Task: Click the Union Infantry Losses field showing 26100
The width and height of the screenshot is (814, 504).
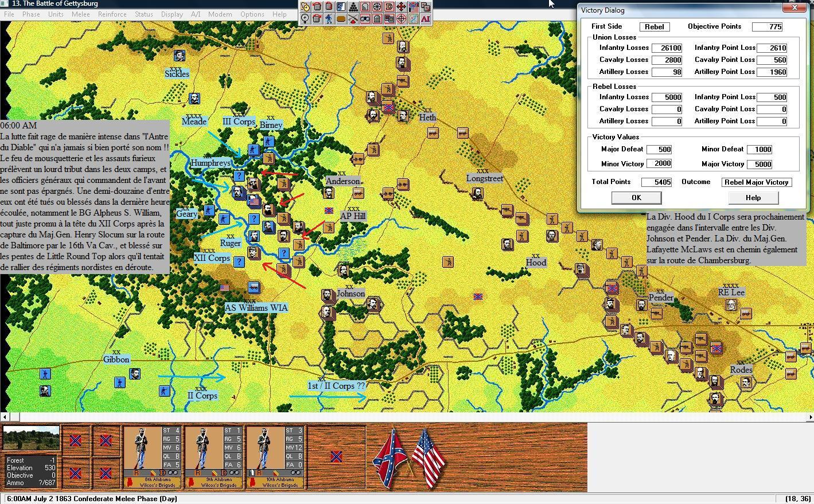Action: tap(667, 48)
